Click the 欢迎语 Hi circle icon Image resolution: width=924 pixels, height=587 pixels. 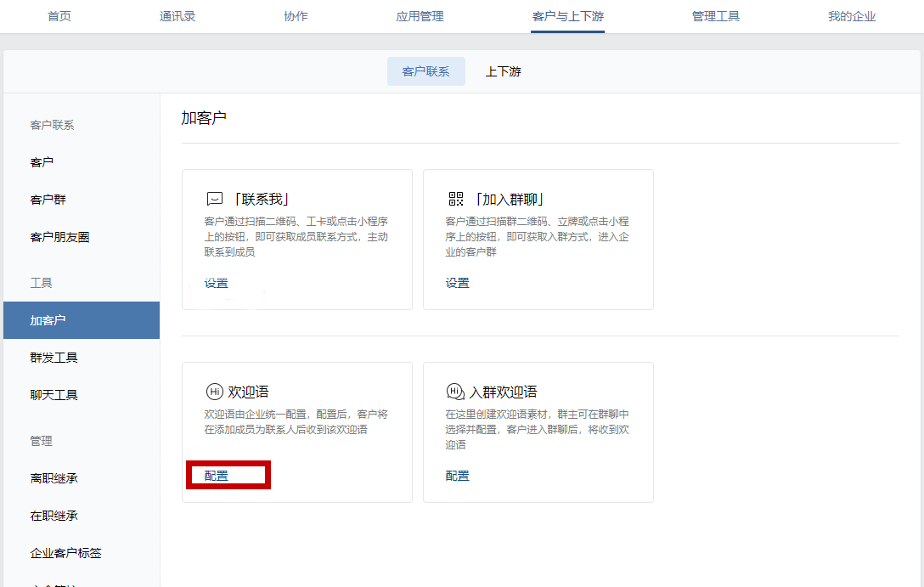click(x=214, y=392)
